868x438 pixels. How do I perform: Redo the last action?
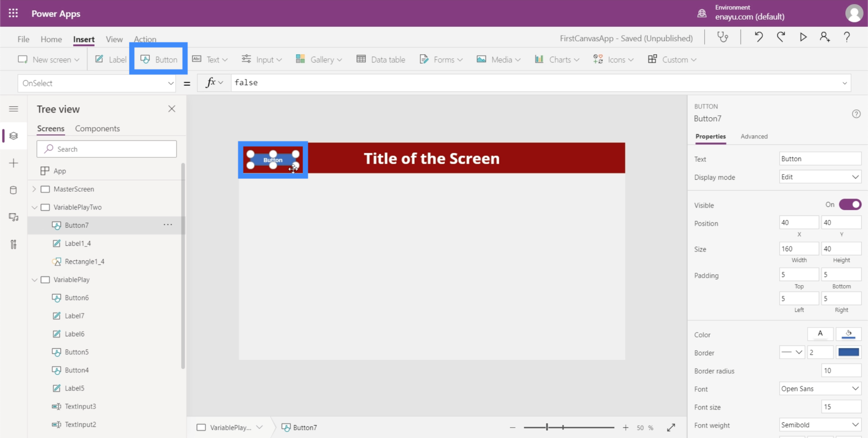tap(781, 37)
